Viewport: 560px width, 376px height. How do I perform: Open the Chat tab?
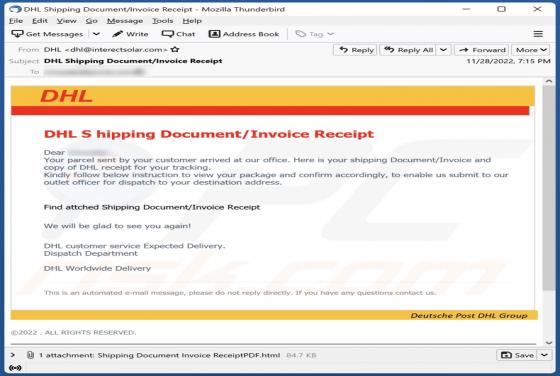click(x=179, y=34)
